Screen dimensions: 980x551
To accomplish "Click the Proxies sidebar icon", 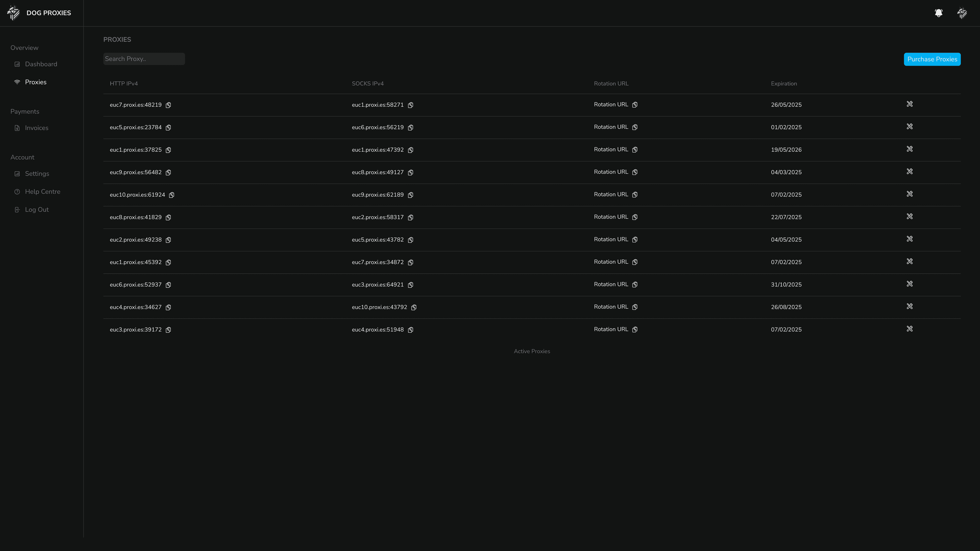I will 16,81.
